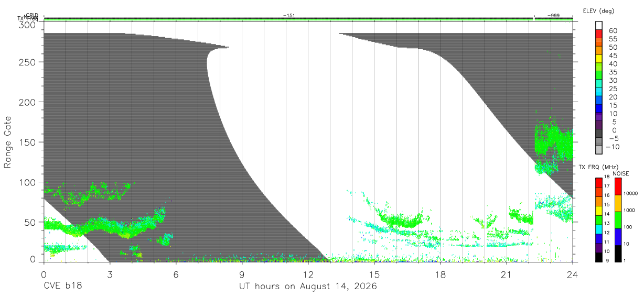Click the 100 tick on Range Gate axis
The height and width of the screenshot is (297, 644).
pyautogui.click(x=27, y=182)
